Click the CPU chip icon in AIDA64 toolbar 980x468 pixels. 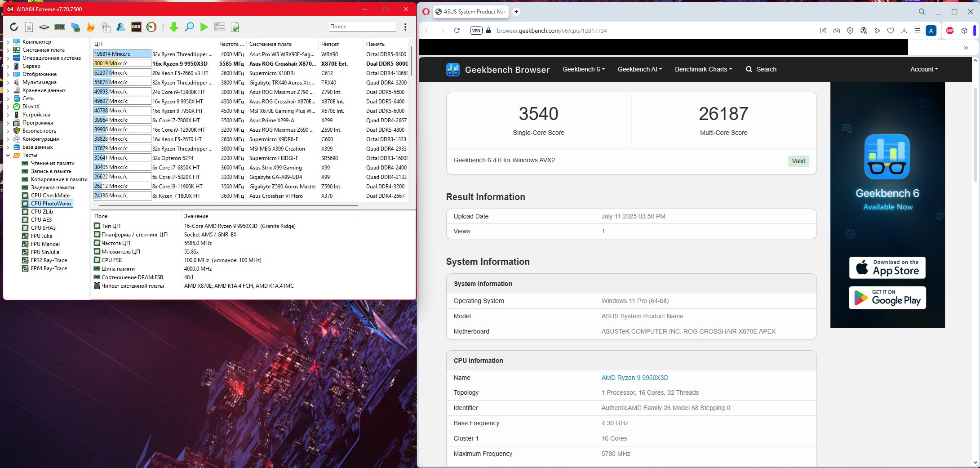point(44,27)
